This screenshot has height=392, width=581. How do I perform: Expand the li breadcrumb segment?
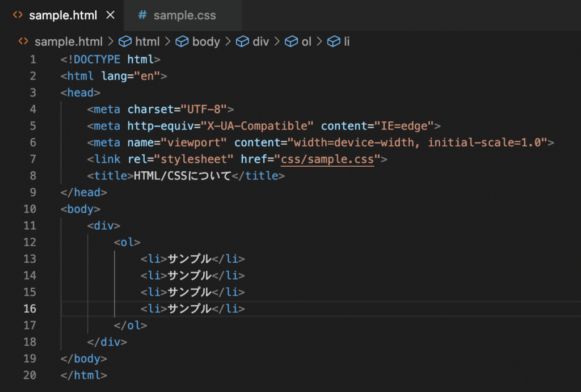coord(347,41)
